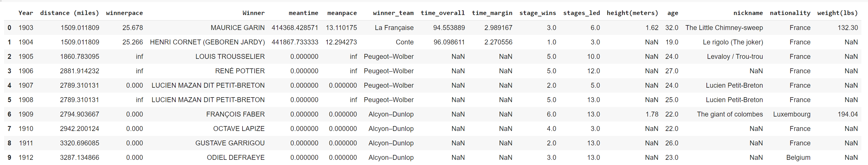The width and height of the screenshot is (868, 165).
Task: Click the 'The giant of colombes' nickname
Action: tap(729, 115)
